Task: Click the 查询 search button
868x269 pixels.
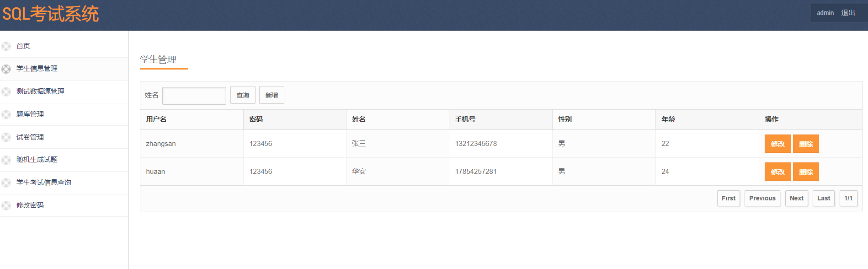Action: coord(243,95)
